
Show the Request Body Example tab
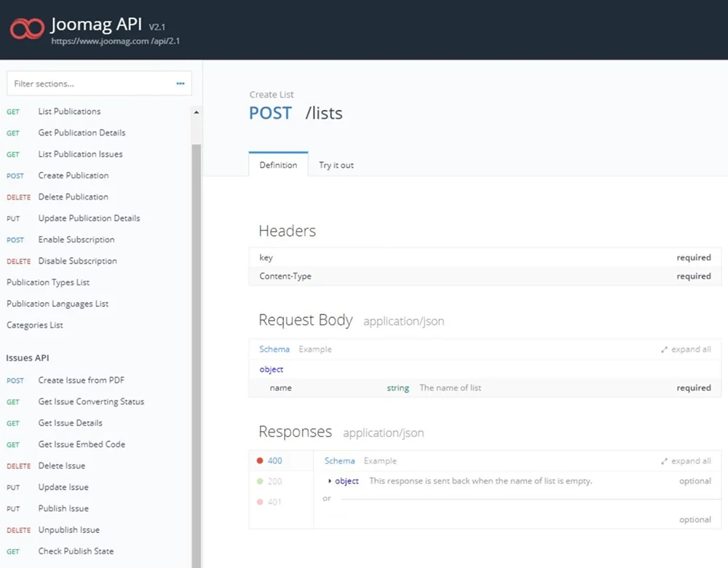tap(315, 350)
